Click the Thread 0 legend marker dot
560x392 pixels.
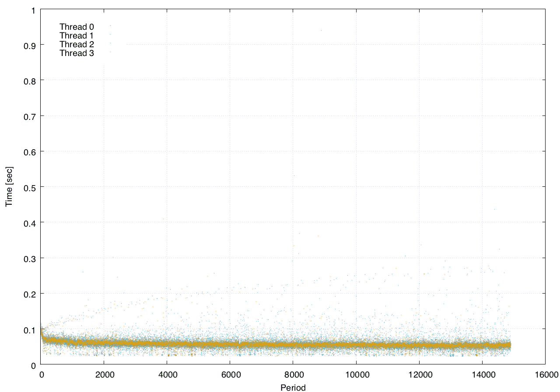point(110,26)
